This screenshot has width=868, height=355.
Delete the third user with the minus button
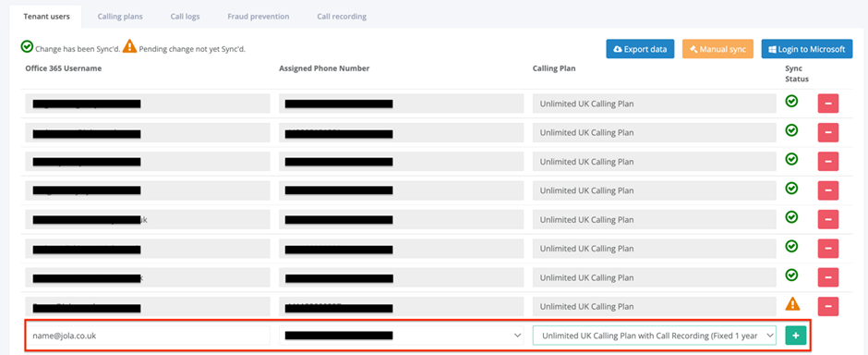(828, 161)
